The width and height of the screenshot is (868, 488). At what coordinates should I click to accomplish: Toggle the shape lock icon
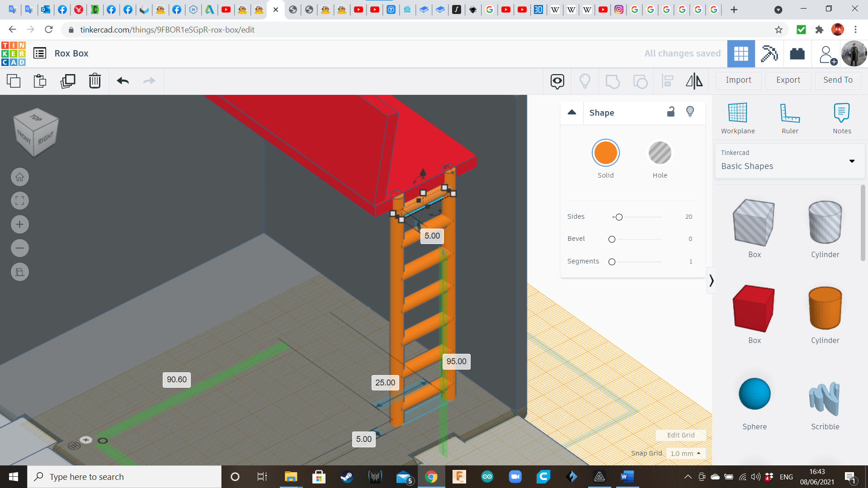(671, 112)
